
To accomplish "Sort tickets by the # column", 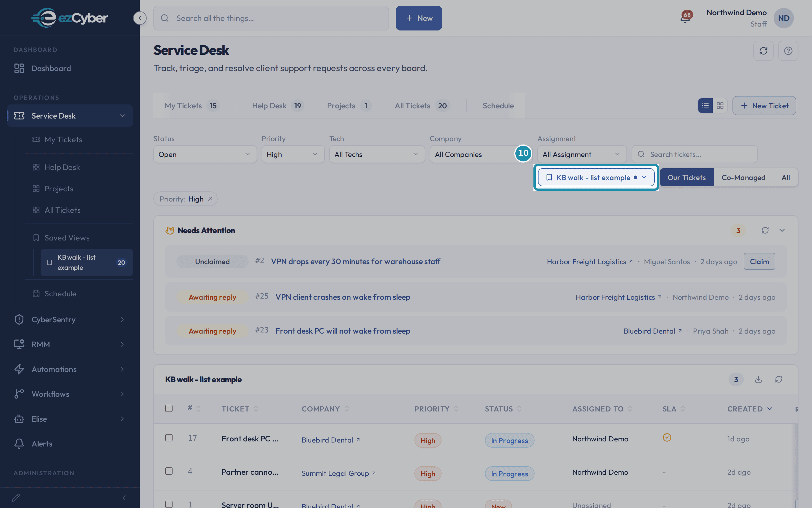I will click(194, 409).
